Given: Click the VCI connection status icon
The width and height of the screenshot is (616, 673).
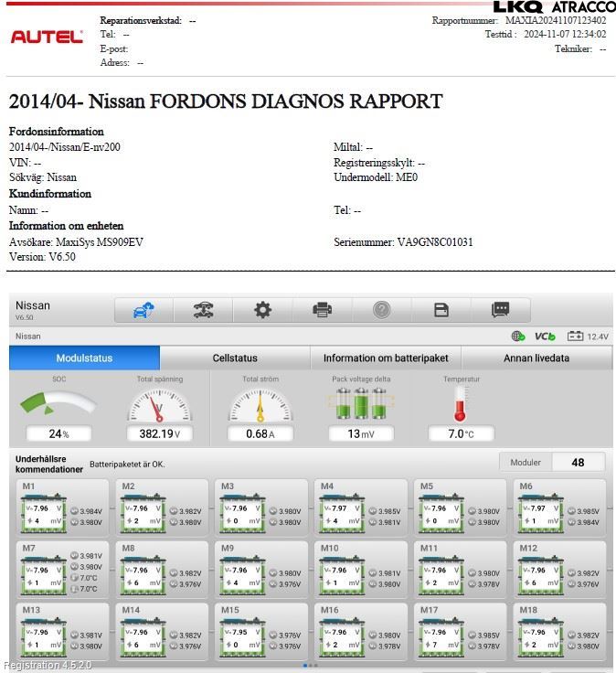Looking at the screenshot, I should pyautogui.click(x=545, y=336).
